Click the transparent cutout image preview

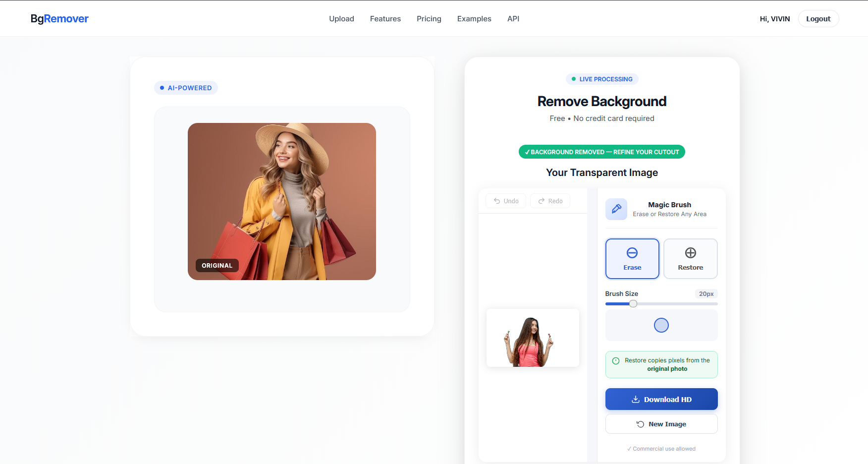coord(533,338)
